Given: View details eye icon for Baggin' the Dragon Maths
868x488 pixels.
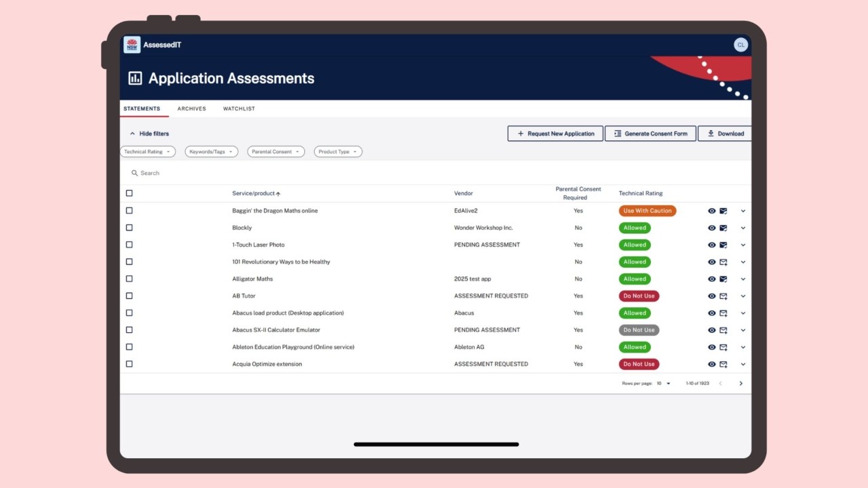Looking at the screenshot, I should pyautogui.click(x=711, y=211).
